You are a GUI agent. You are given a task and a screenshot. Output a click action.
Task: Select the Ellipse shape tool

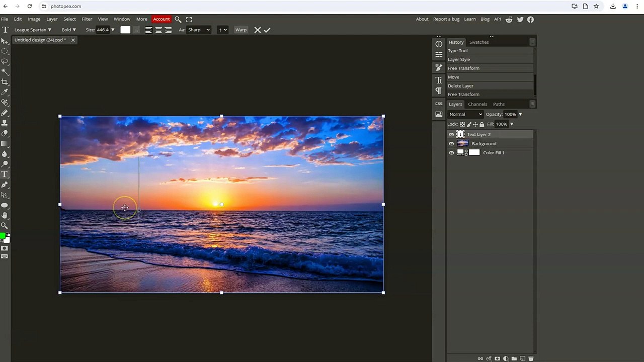tap(5, 205)
